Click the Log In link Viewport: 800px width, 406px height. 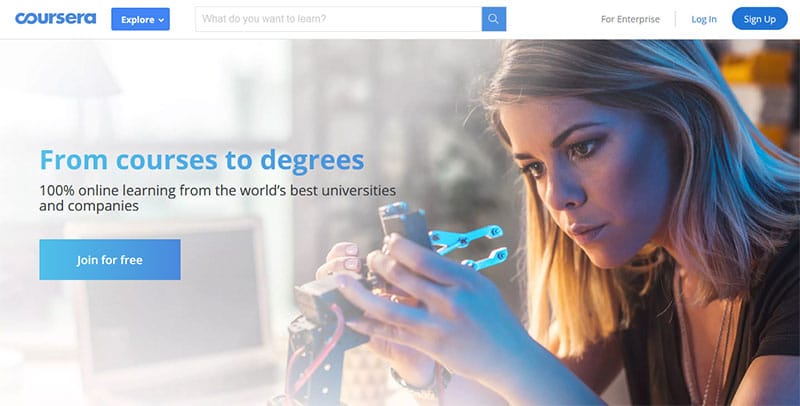point(704,19)
